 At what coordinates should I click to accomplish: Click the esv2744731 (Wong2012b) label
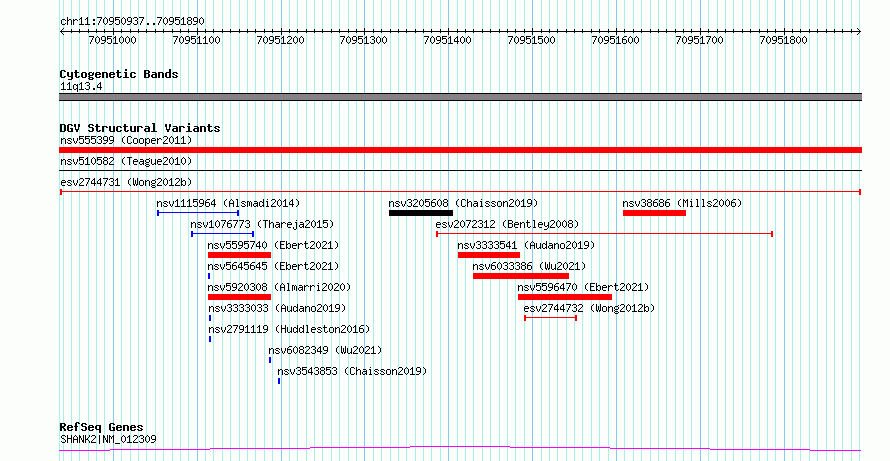126,182
